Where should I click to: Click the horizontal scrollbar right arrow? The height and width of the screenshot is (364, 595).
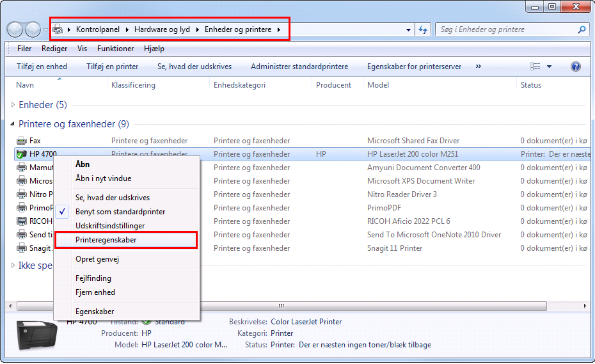tap(585, 306)
